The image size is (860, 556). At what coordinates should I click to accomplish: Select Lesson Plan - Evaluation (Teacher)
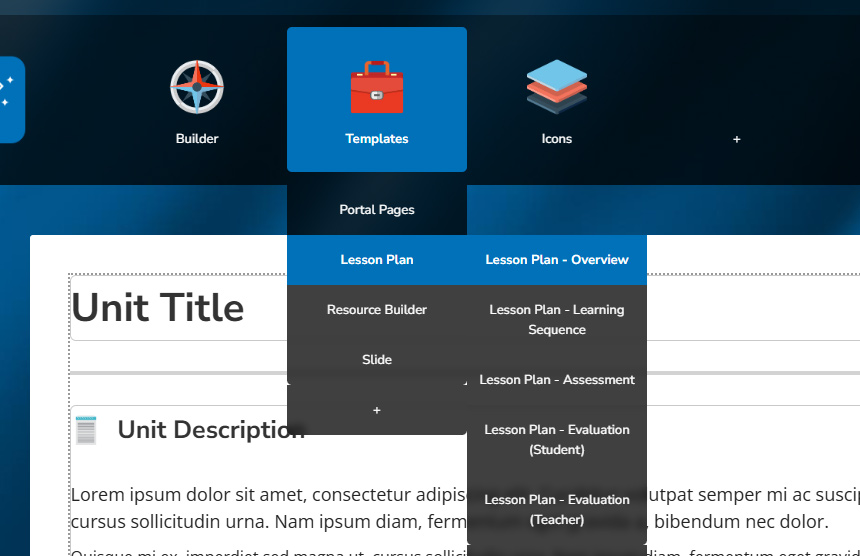pyautogui.click(x=557, y=509)
